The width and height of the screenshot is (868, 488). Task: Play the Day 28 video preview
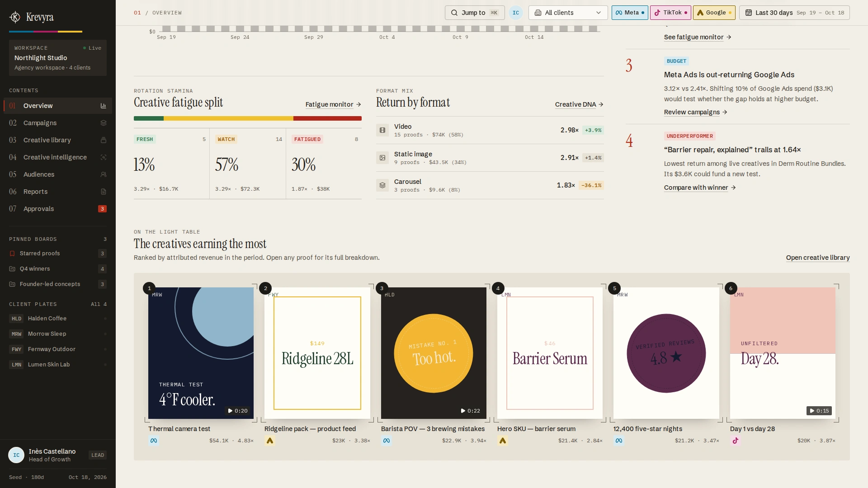click(819, 411)
